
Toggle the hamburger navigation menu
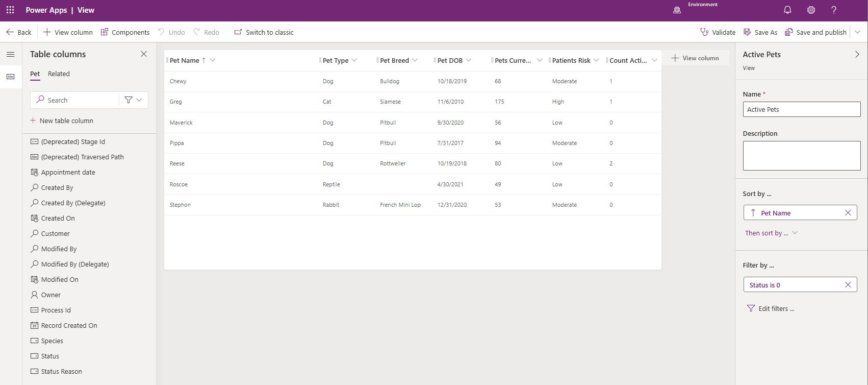coord(11,54)
